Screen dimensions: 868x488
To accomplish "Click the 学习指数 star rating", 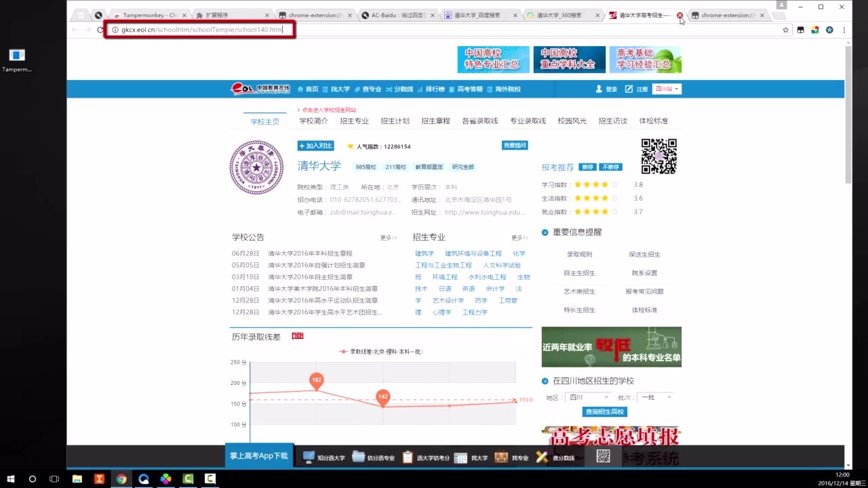I will point(596,184).
